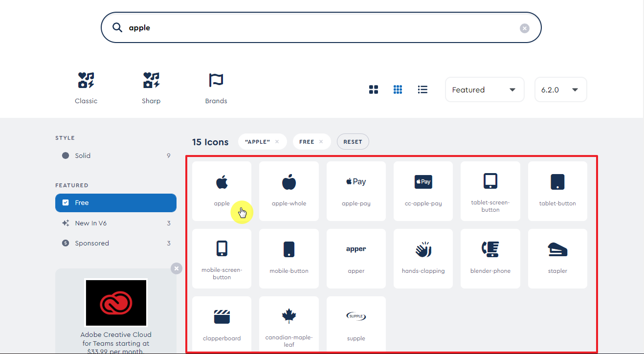644x354 pixels.
Task: Select the cc-apple-pay icon
Action: pyautogui.click(x=423, y=191)
